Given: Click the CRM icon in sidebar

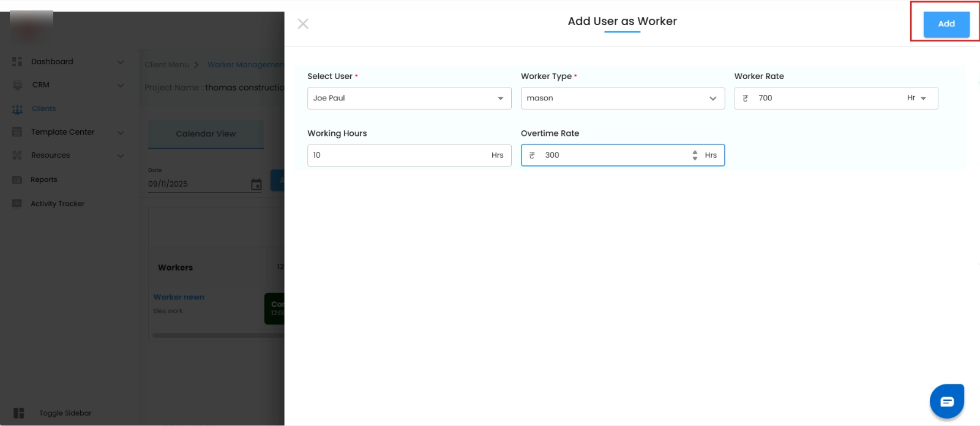Looking at the screenshot, I should click(17, 85).
